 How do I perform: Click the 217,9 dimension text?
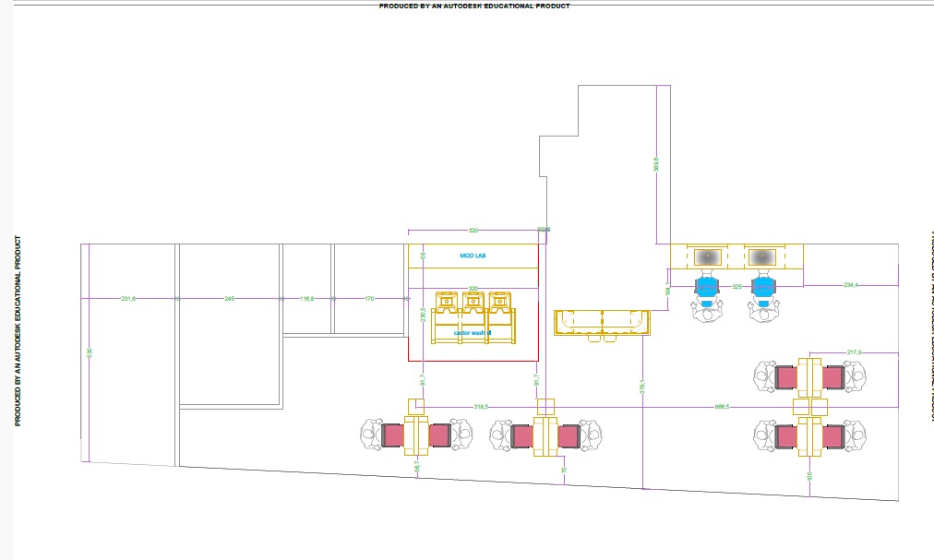pos(855,352)
